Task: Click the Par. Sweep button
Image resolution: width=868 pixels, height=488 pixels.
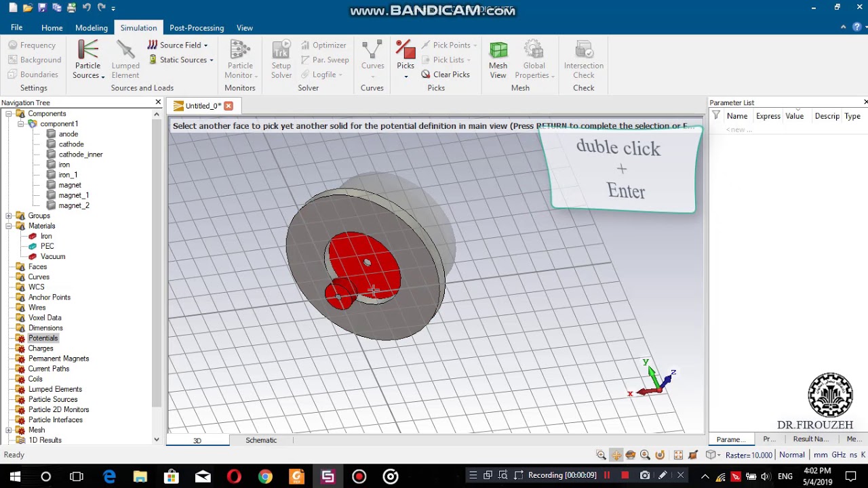Action: point(325,60)
